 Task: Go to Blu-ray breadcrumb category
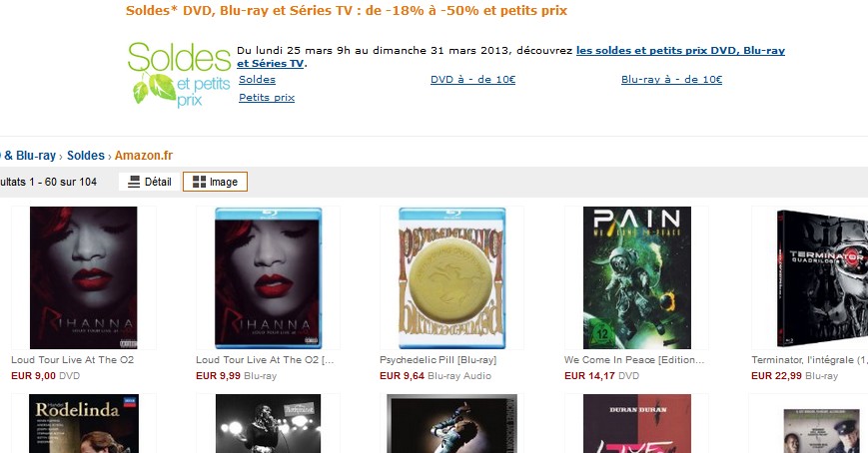click(29, 156)
